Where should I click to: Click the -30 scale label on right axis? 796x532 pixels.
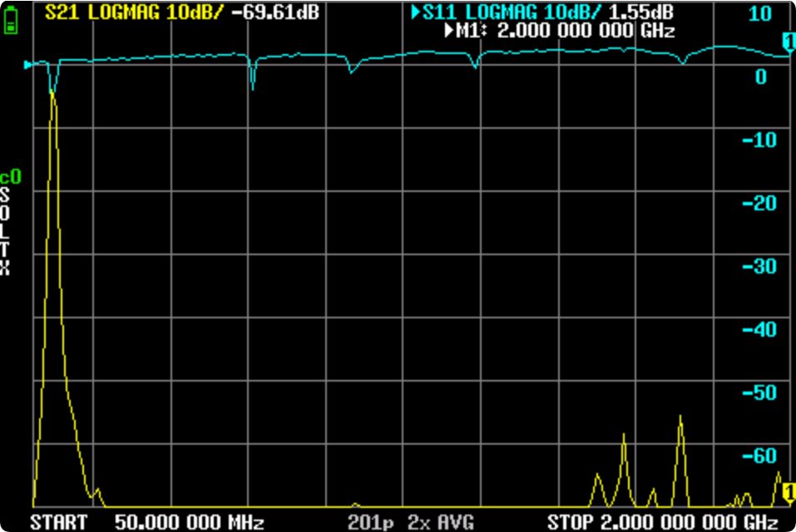(759, 267)
